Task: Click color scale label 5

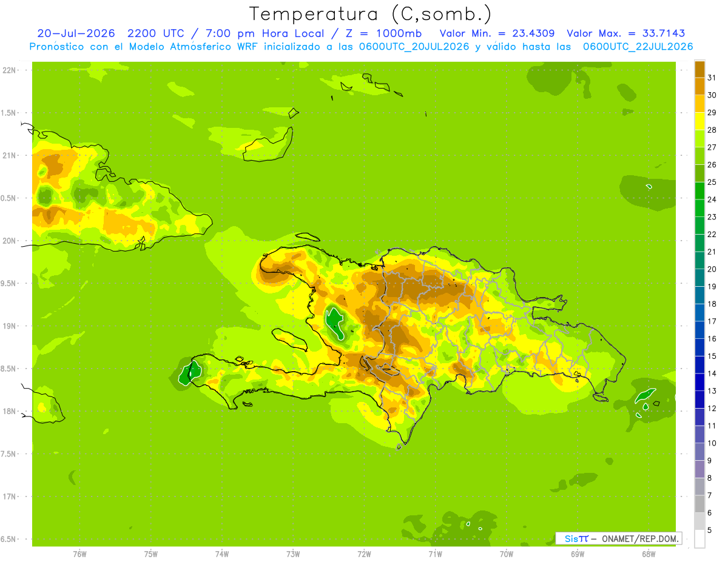Action: [710, 530]
